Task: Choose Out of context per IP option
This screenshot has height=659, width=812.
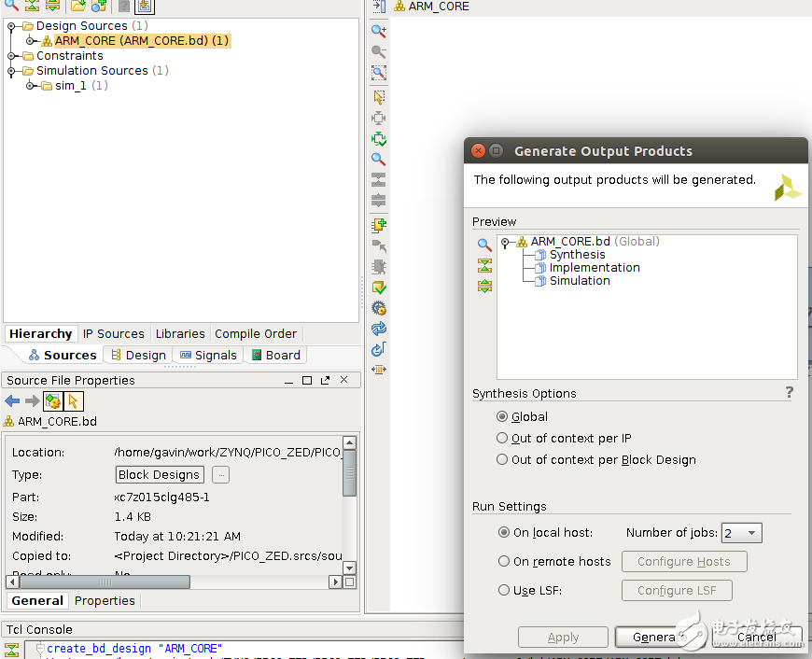Action: click(504, 438)
